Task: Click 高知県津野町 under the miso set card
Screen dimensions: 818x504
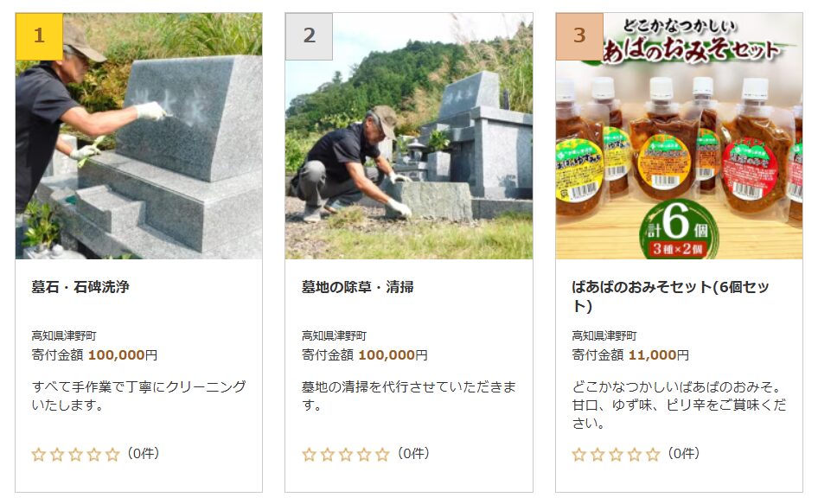Action: coord(604,335)
